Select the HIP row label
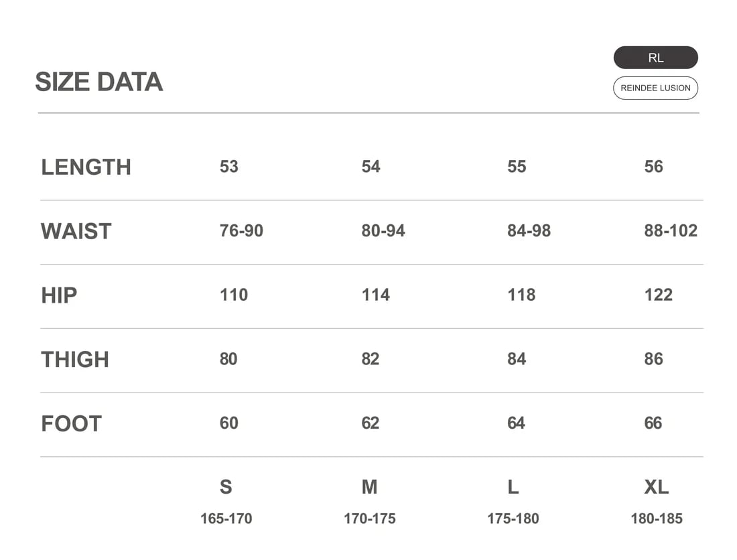 click(x=59, y=295)
